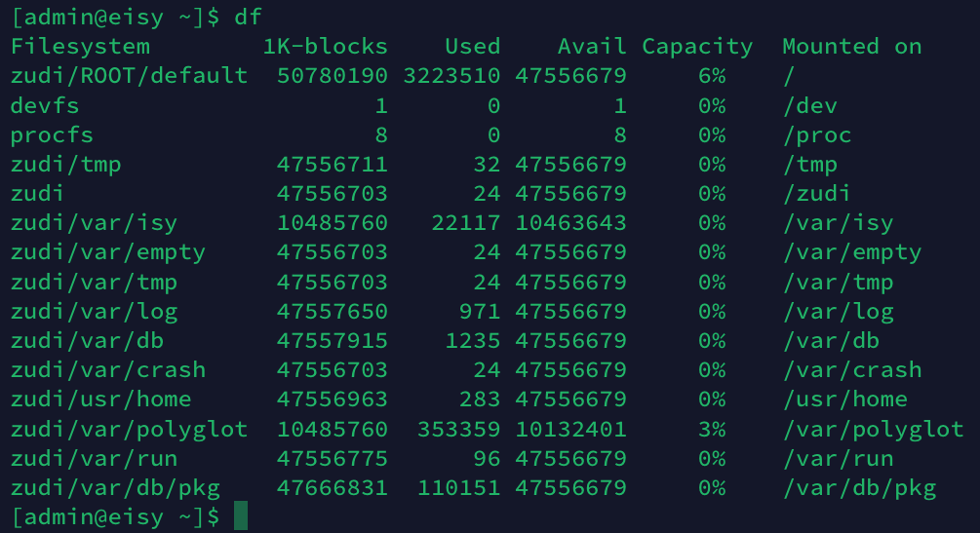Click the 3% capacity value
Image resolution: width=980 pixels, height=533 pixels.
711,429
